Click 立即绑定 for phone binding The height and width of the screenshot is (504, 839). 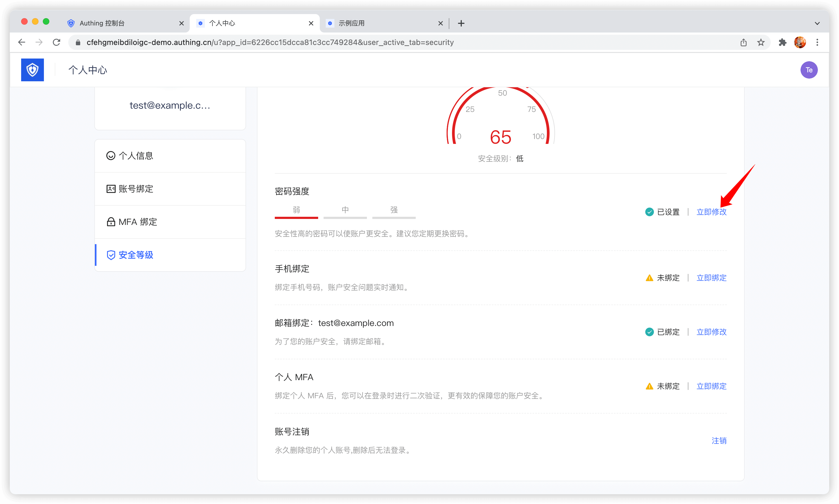tap(711, 278)
